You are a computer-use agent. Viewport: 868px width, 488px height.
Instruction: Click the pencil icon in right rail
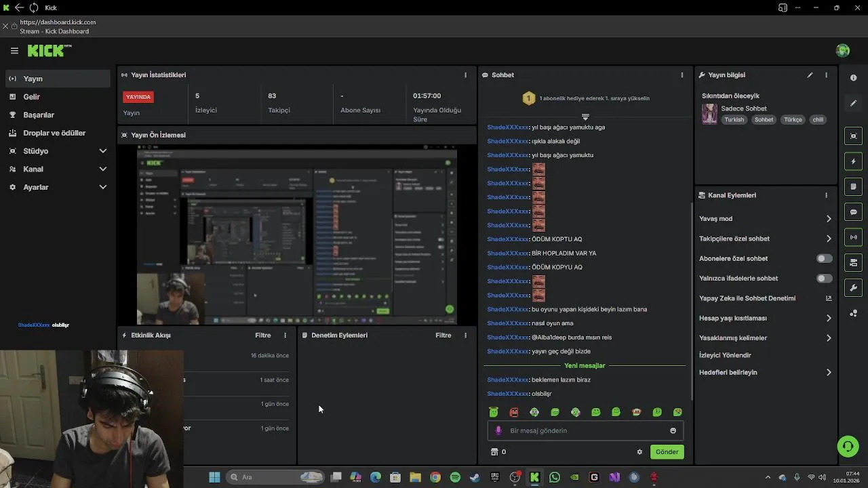pyautogui.click(x=854, y=103)
